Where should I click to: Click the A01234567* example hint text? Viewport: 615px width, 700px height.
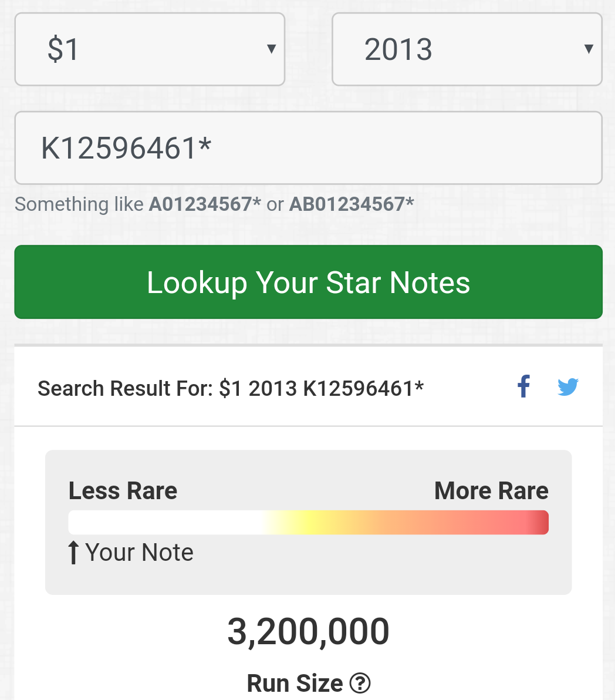(205, 204)
